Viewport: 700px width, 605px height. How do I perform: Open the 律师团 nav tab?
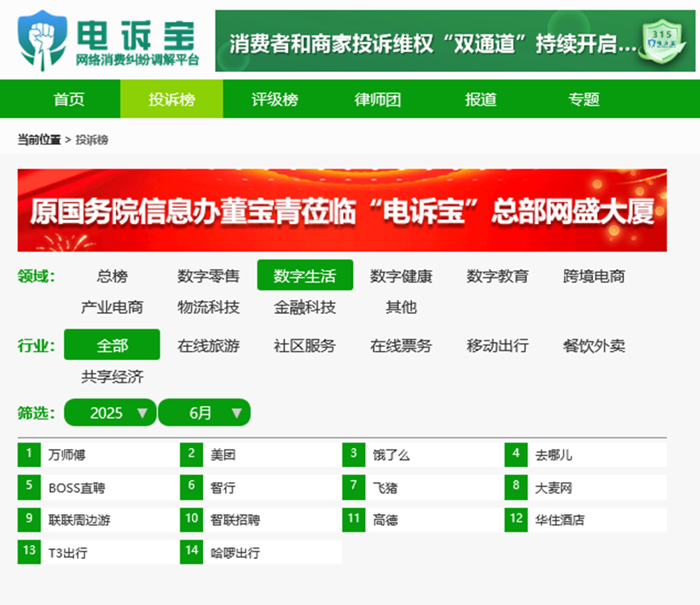378,99
